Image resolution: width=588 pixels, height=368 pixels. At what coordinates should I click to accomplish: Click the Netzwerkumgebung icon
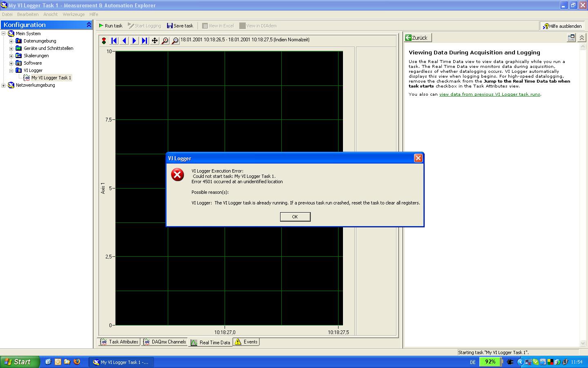click(11, 85)
